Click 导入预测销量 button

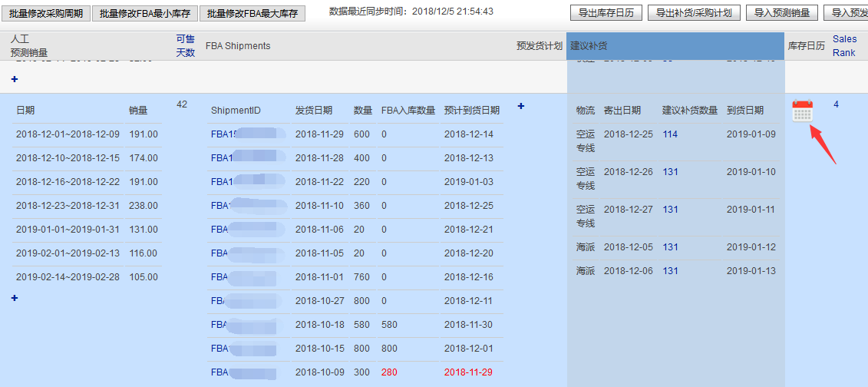click(x=781, y=13)
